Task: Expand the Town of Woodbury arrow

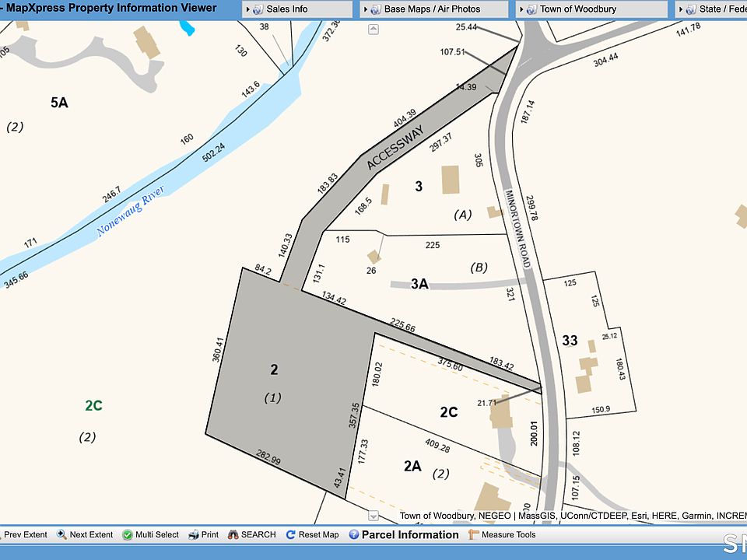Action: [521, 9]
